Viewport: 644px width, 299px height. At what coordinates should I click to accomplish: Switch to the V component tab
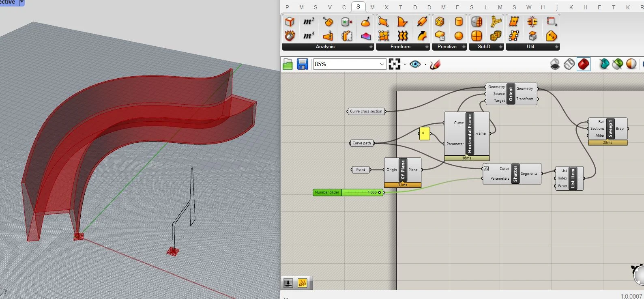[x=330, y=7]
